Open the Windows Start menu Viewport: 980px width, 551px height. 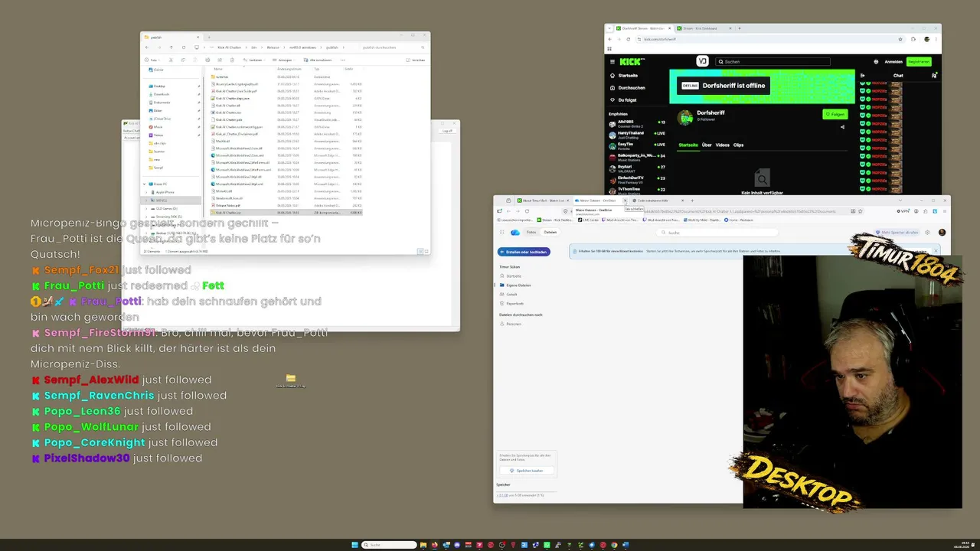pyautogui.click(x=354, y=545)
